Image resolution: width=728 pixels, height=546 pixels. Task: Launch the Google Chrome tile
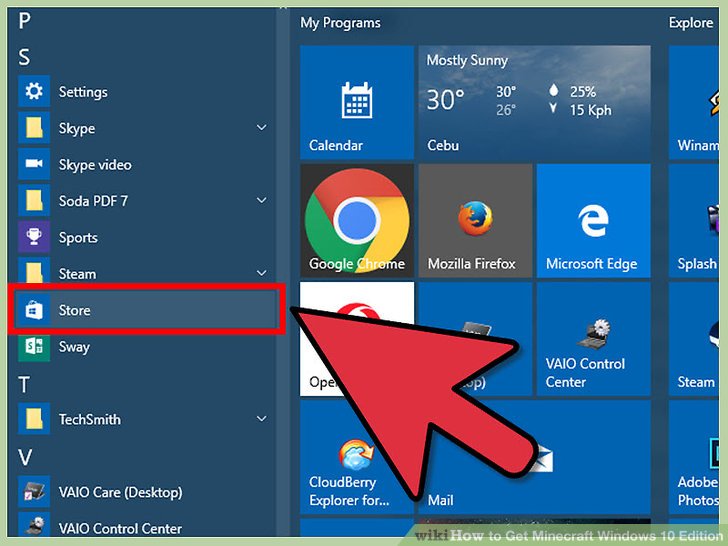[357, 221]
